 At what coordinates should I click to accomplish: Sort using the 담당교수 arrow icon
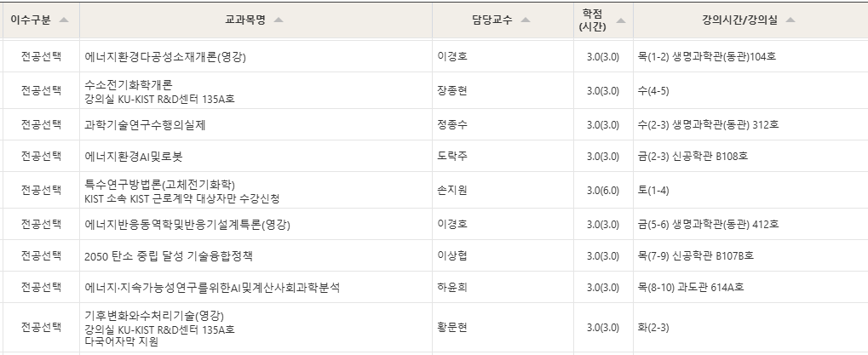(x=525, y=20)
